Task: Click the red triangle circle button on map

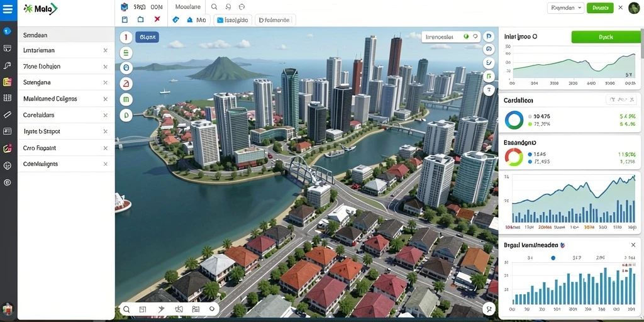Action: click(126, 84)
